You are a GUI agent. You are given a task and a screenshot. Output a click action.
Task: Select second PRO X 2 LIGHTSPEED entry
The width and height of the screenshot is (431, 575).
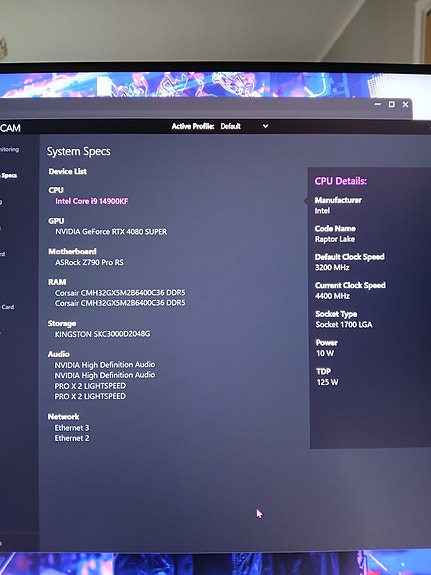[90, 396]
